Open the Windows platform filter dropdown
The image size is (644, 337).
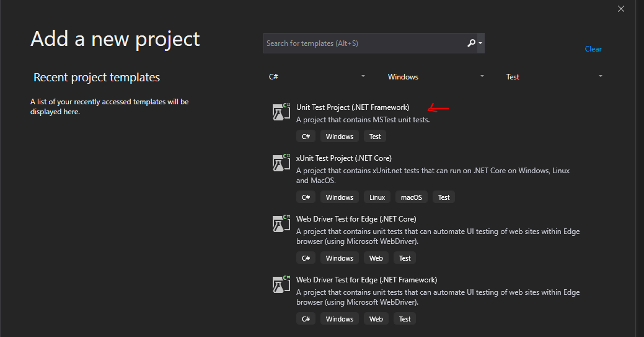435,76
